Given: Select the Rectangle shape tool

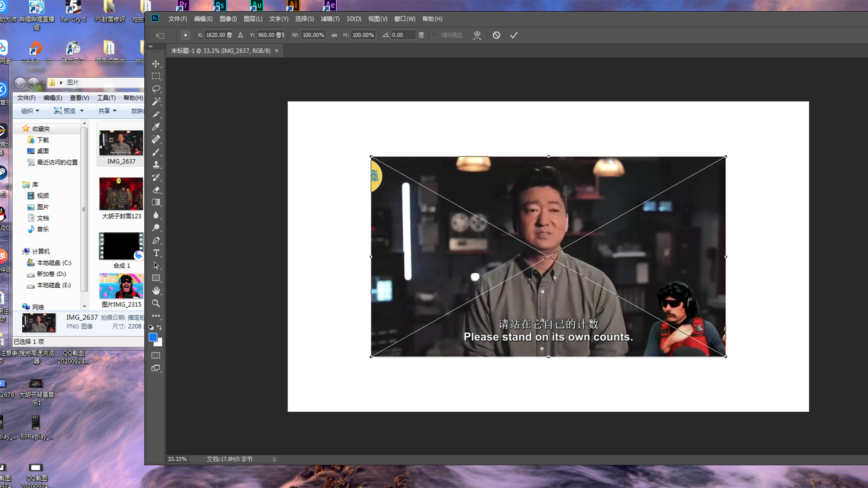Looking at the screenshot, I should click(156, 278).
